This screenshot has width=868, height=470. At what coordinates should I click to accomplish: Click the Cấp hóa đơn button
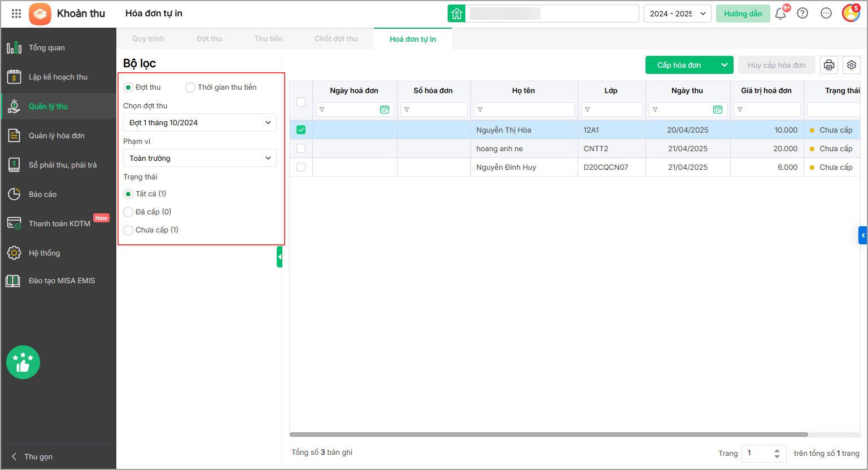tap(680, 65)
